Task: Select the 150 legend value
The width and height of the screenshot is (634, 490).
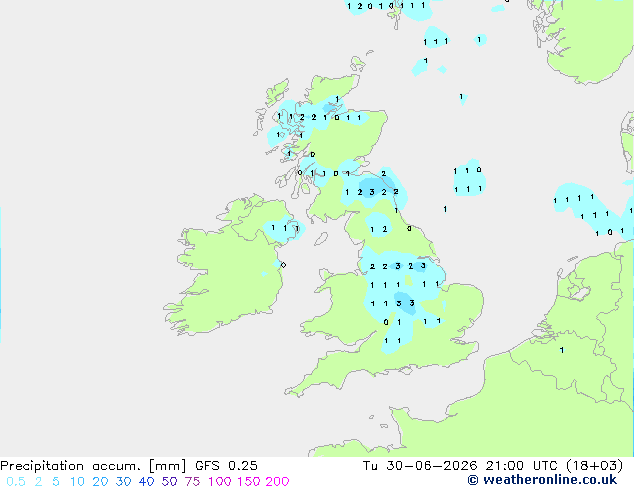Action: click(249, 482)
